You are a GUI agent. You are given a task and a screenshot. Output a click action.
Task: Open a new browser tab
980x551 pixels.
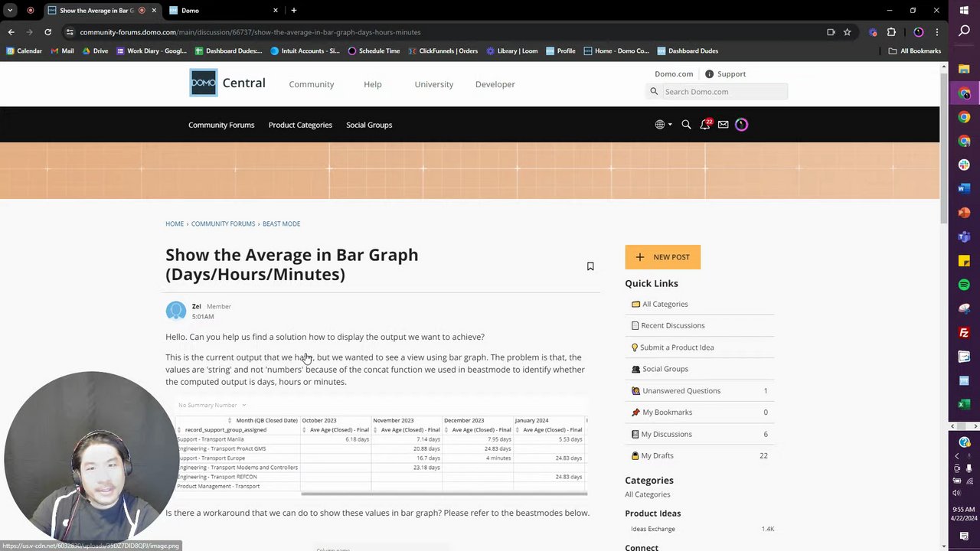(x=294, y=10)
